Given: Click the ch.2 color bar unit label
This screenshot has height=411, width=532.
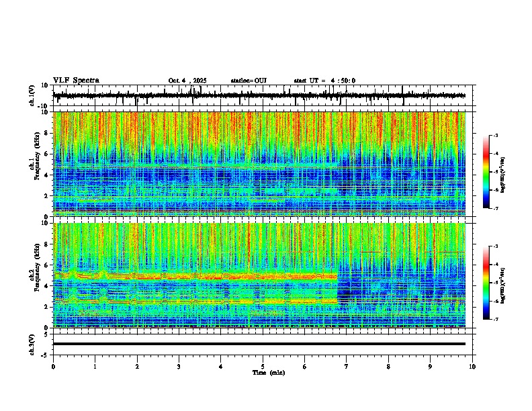Looking at the screenshot, I should pos(503,285).
